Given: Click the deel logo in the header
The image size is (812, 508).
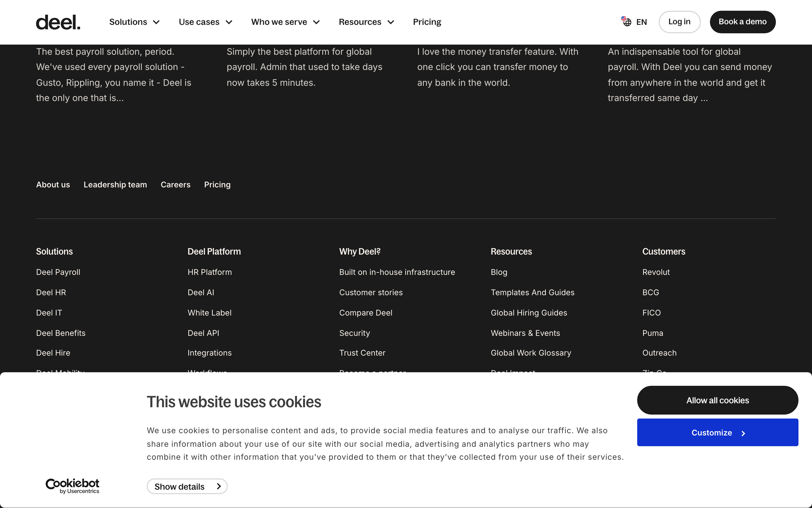Looking at the screenshot, I should pyautogui.click(x=58, y=22).
